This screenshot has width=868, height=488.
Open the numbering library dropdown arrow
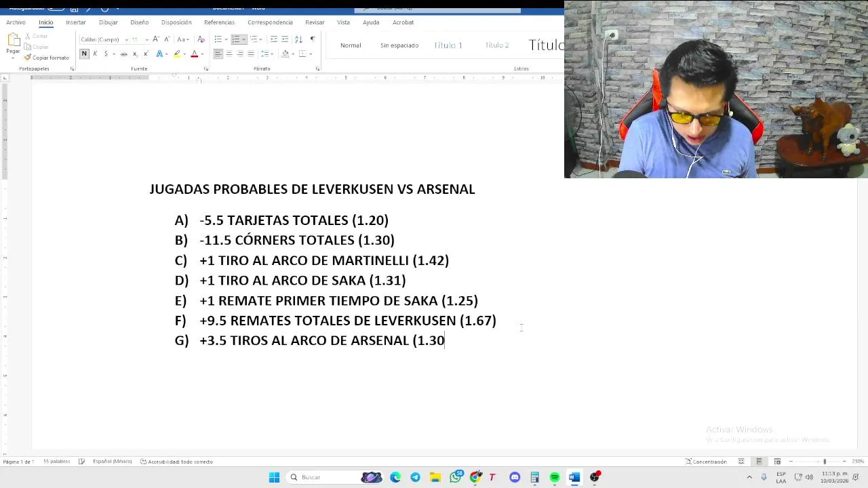tap(243, 39)
